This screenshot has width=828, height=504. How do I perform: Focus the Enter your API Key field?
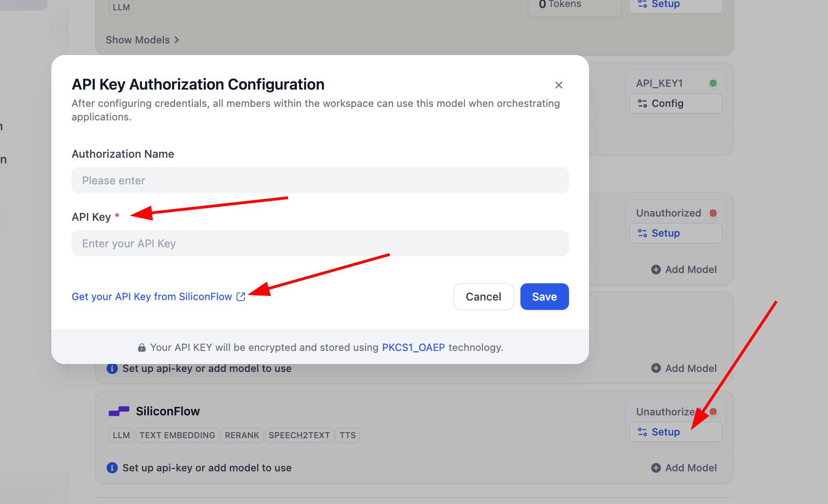click(320, 244)
